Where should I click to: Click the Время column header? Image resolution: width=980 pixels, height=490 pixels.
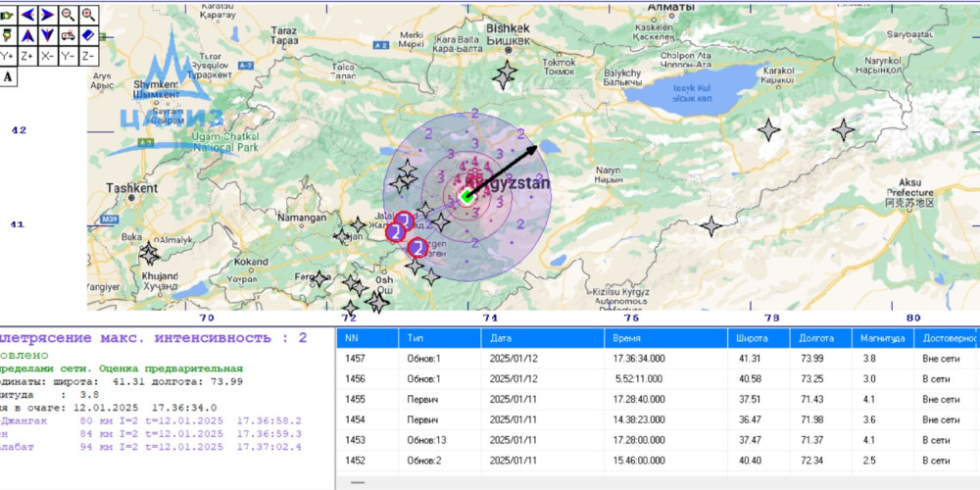coord(666,338)
